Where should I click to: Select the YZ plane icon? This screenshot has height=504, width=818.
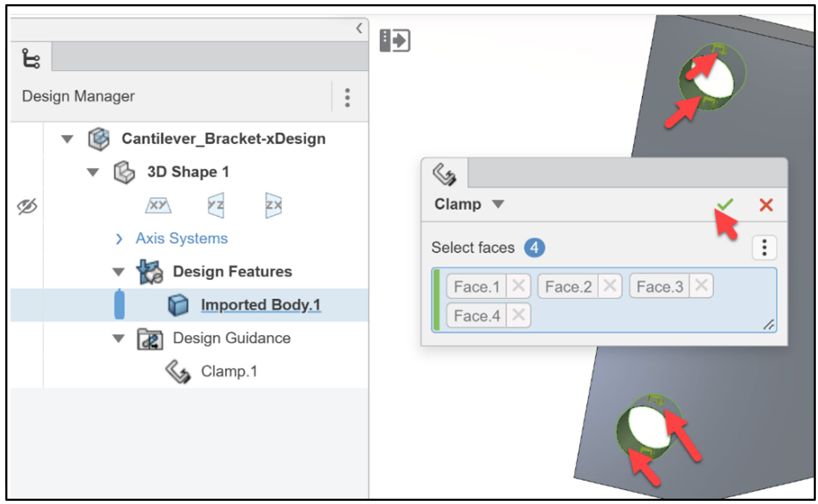[215, 205]
